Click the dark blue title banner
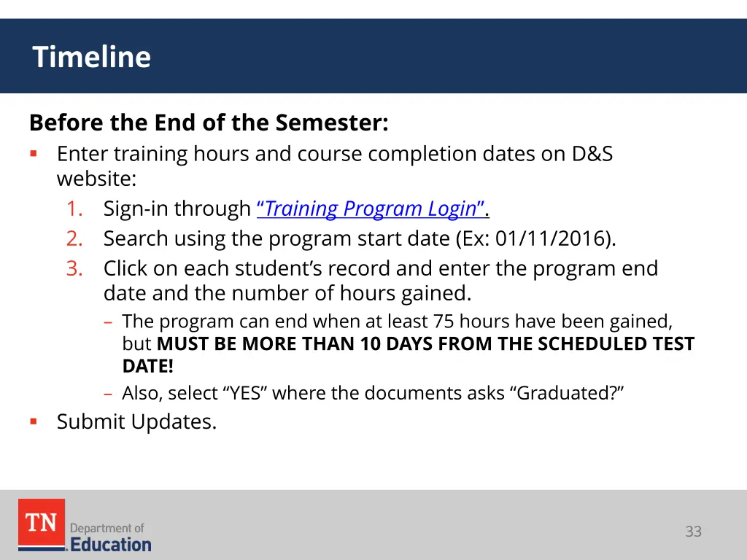Screen dimensions: 747x560 coord(373,55)
